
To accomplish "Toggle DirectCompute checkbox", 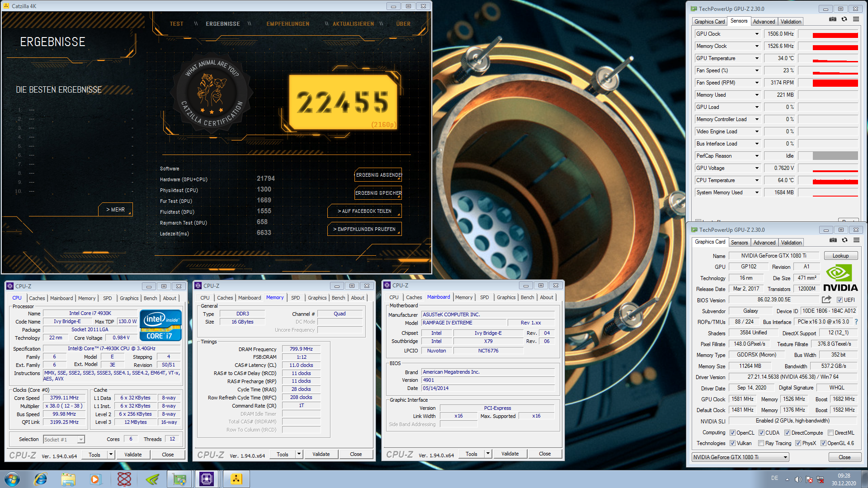I will click(787, 432).
